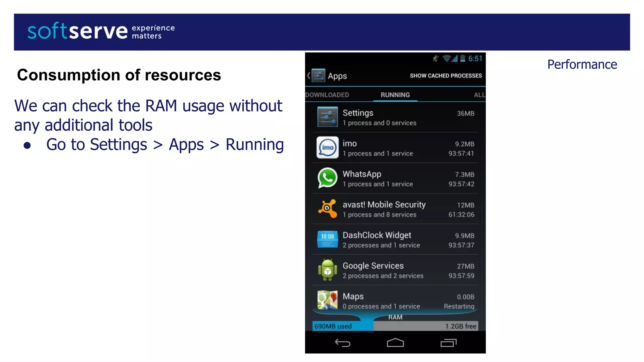Image resolution: width=644 pixels, height=362 pixels.
Task: Tap the '9.2MB' memory value for imo
Action: (x=464, y=144)
